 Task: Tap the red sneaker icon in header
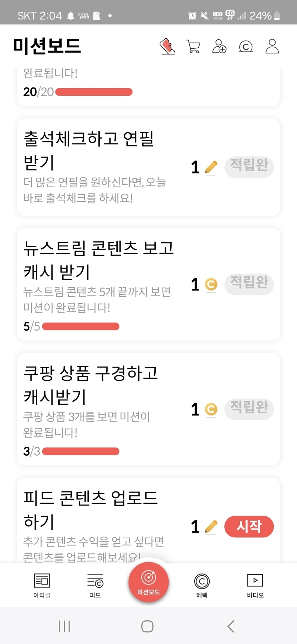(167, 47)
